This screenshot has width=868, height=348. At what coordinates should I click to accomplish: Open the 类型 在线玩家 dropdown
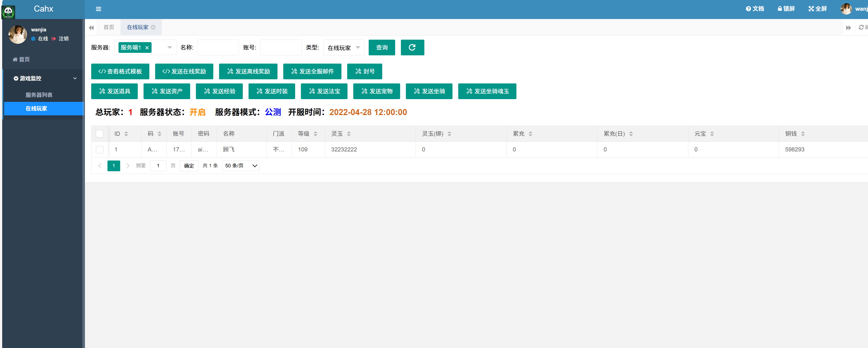pos(343,47)
